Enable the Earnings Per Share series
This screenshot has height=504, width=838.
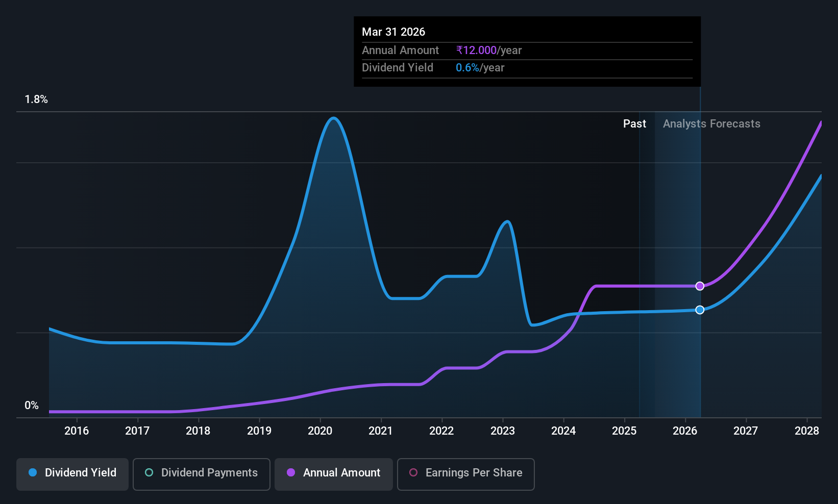pos(466,474)
